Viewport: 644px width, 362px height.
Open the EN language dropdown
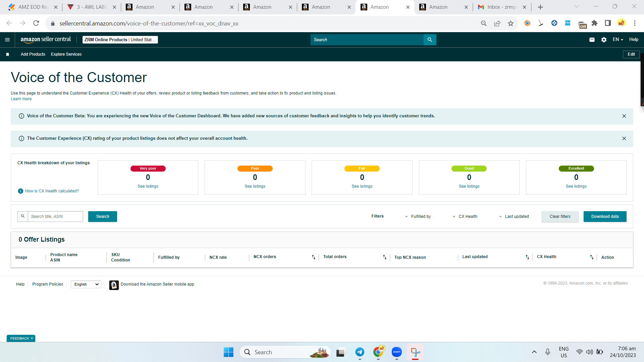pos(618,40)
